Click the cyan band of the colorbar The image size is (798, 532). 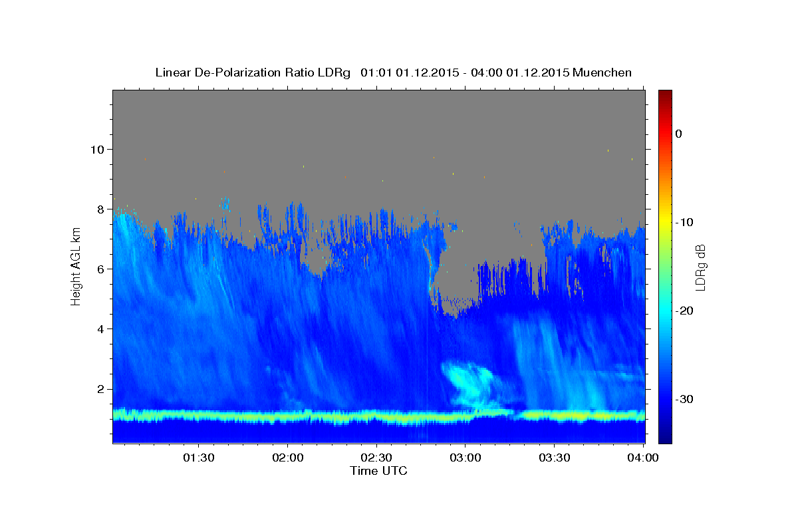tap(665, 311)
